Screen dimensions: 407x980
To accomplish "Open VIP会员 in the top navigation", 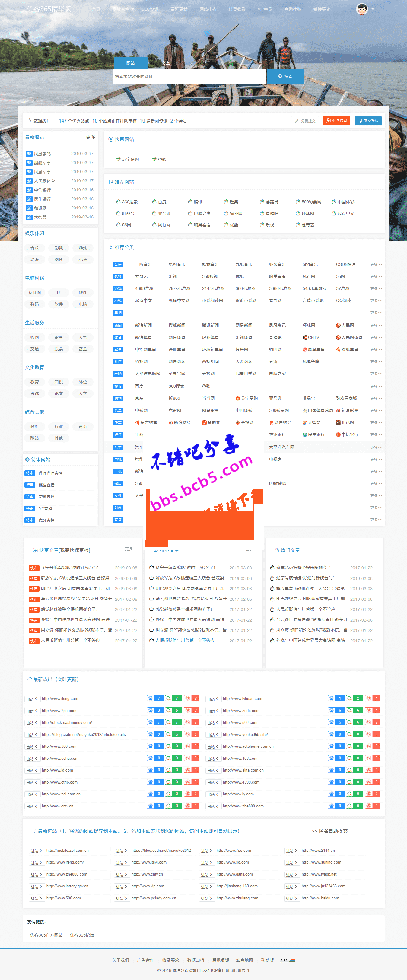I will coord(265,9).
